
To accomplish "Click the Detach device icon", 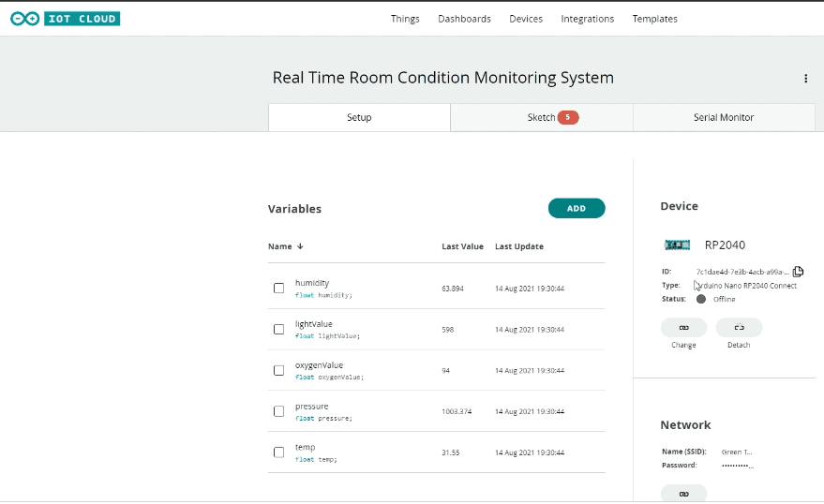I will (739, 328).
